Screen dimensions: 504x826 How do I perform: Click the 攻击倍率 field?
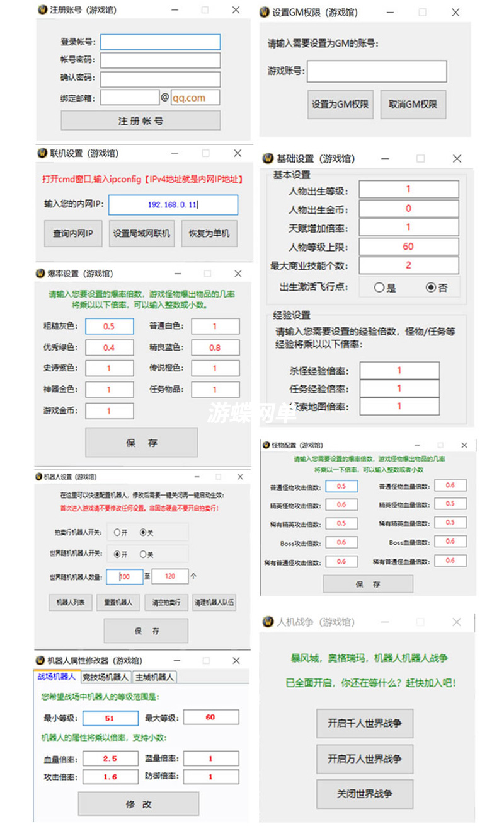(110, 777)
